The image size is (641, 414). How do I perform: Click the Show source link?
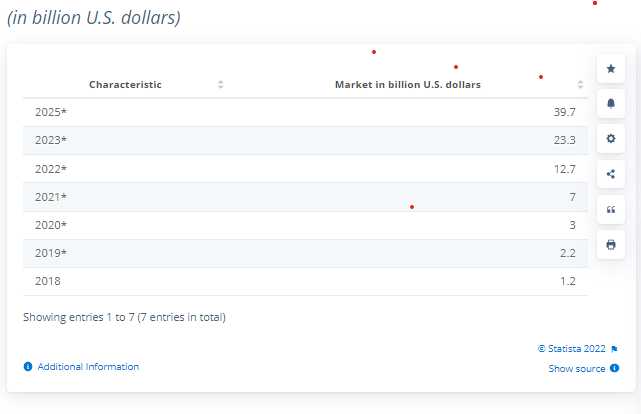coord(577,369)
